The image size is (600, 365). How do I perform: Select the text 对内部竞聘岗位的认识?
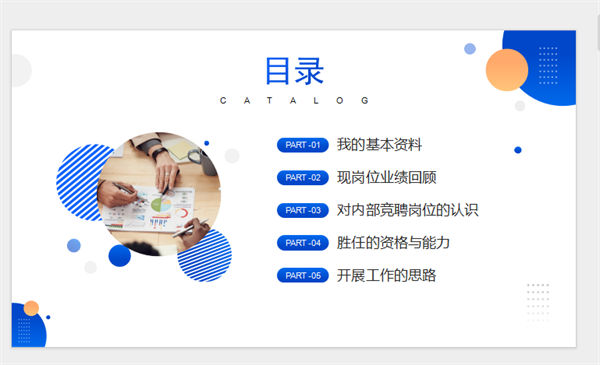point(408,210)
